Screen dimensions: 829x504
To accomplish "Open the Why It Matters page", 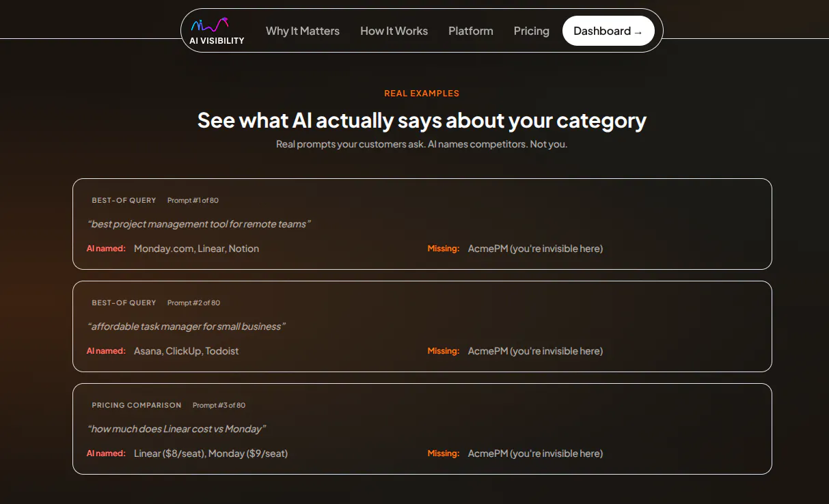I will point(303,31).
